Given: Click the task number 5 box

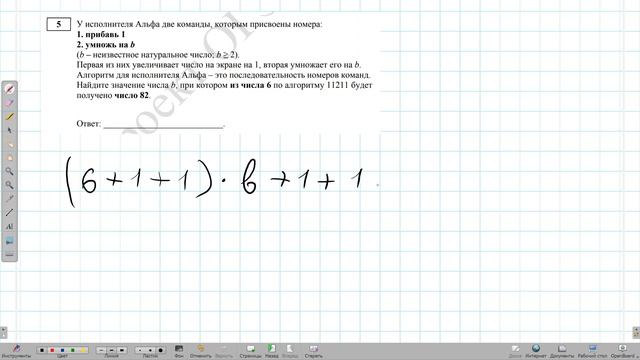Looking at the screenshot, I should coord(58,24).
